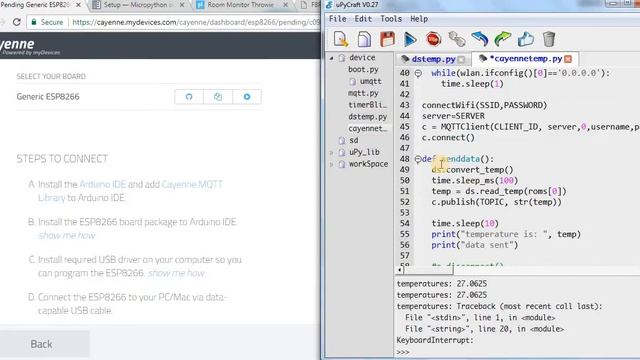Viewport: 640px width, 360px height.
Task: Click the Secure padlock in address bar
Action: (x=34, y=22)
